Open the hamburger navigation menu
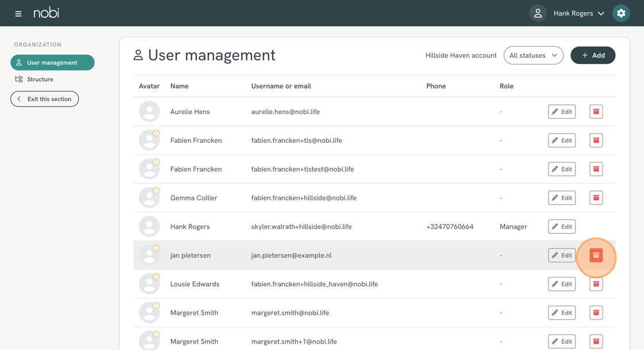The width and height of the screenshot is (644, 350). [18, 14]
